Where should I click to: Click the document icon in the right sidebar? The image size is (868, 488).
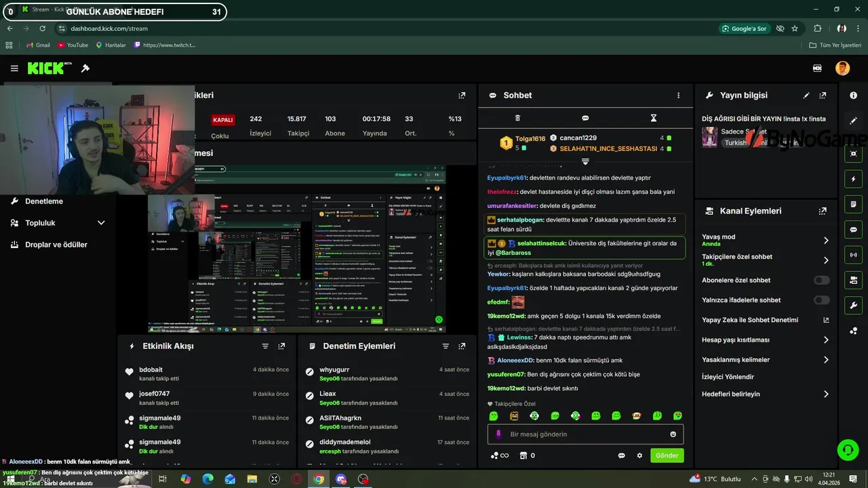(x=853, y=204)
